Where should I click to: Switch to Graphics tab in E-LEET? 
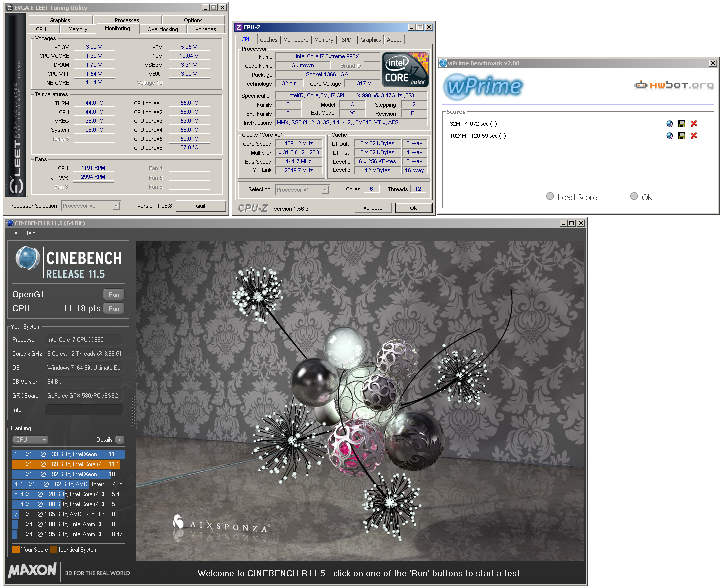[x=60, y=20]
